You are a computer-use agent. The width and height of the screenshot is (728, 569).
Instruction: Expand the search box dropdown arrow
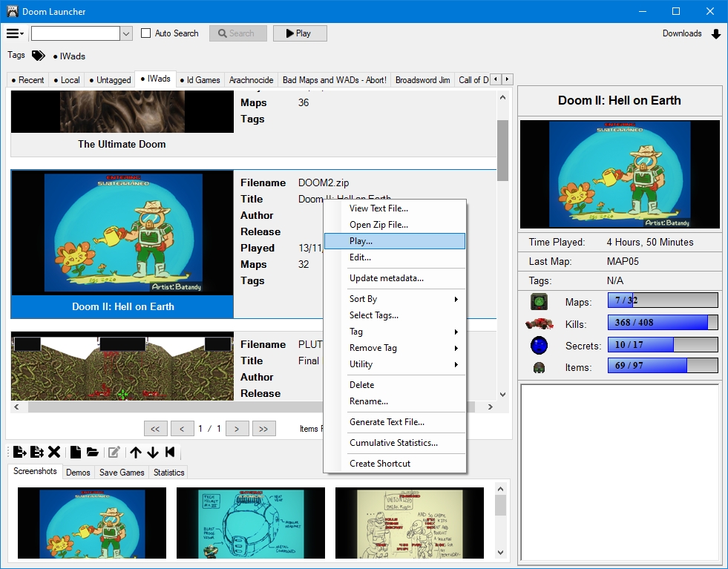coord(126,33)
